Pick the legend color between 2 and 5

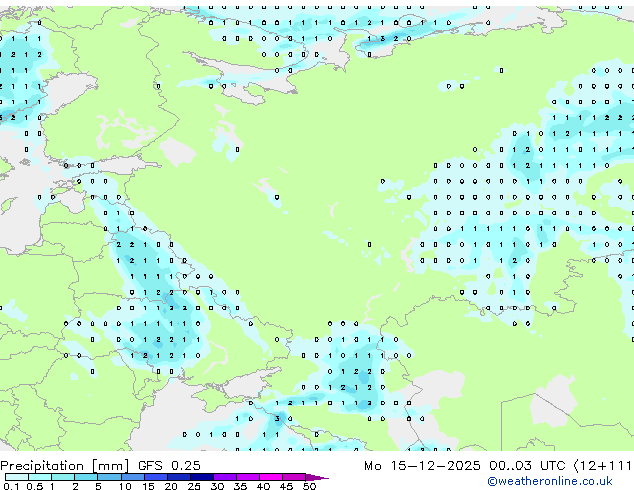tap(86, 477)
